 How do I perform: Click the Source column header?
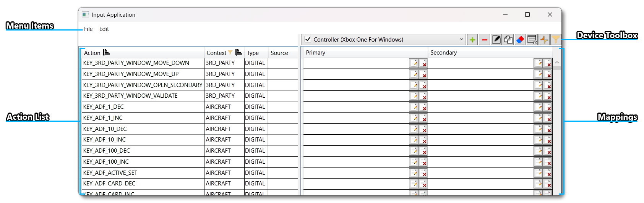click(279, 53)
